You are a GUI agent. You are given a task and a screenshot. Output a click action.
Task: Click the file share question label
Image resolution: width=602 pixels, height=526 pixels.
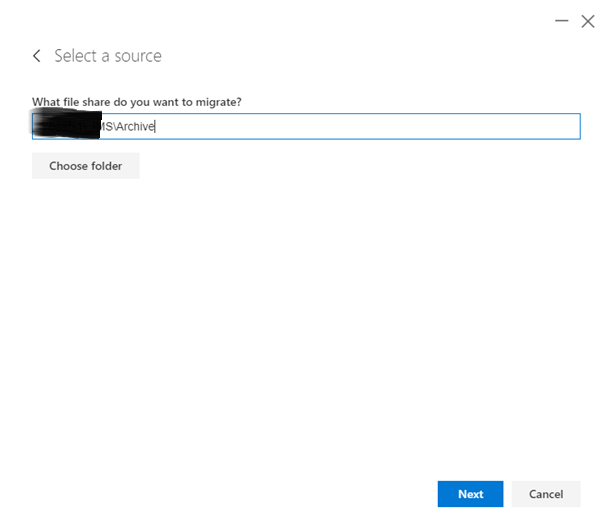click(x=137, y=102)
